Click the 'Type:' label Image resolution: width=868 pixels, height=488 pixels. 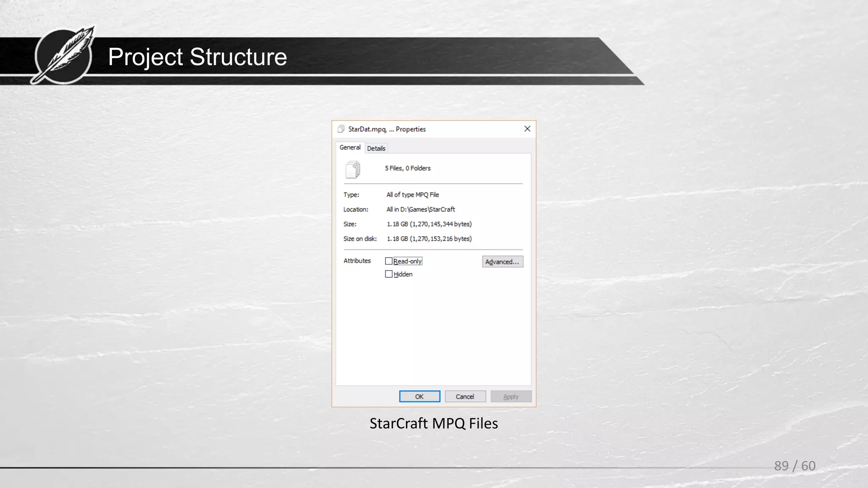click(351, 195)
